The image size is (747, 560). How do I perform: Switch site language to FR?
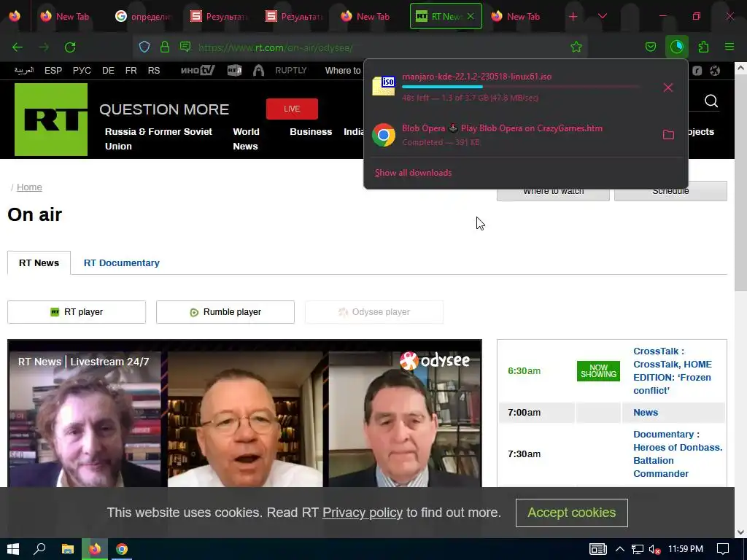pos(131,71)
